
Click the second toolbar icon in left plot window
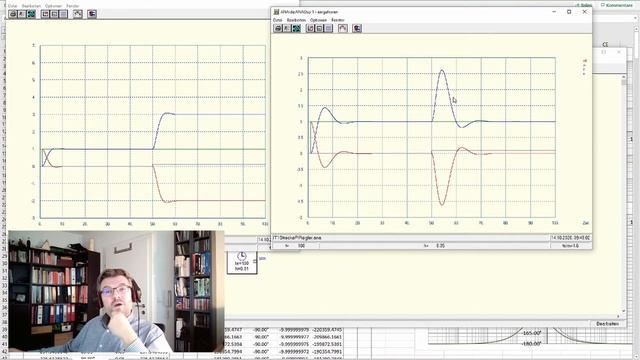(x=22, y=14)
